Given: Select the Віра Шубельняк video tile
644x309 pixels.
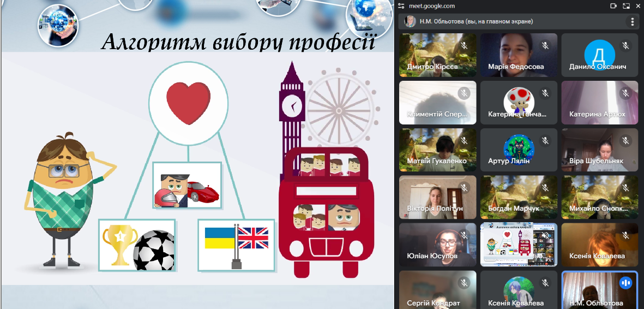Looking at the screenshot, I should pos(600,150).
